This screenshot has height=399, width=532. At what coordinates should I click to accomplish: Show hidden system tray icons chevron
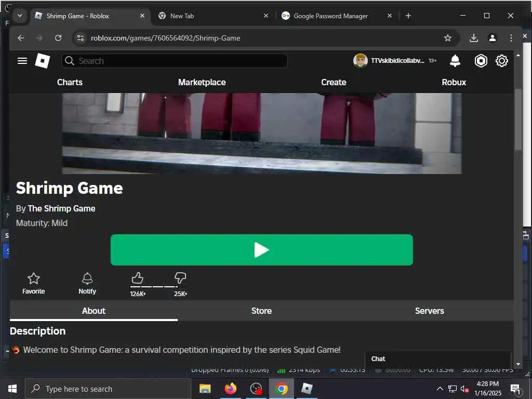point(440,389)
